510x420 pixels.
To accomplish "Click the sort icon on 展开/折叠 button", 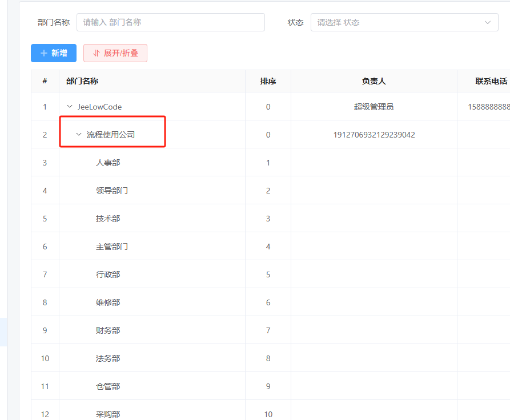I will click(96, 53).
